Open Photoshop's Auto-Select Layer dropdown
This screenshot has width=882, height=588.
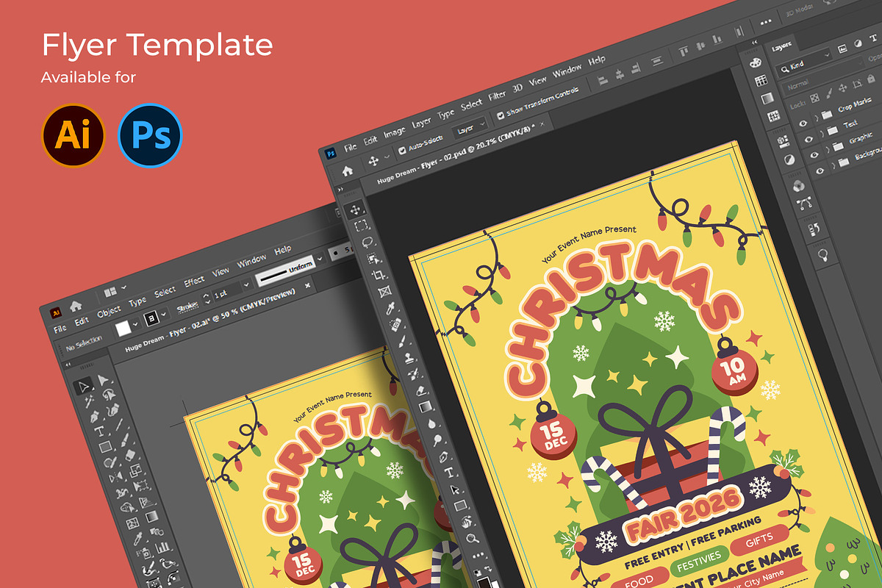pyautogui.click(x=470, y=127)
